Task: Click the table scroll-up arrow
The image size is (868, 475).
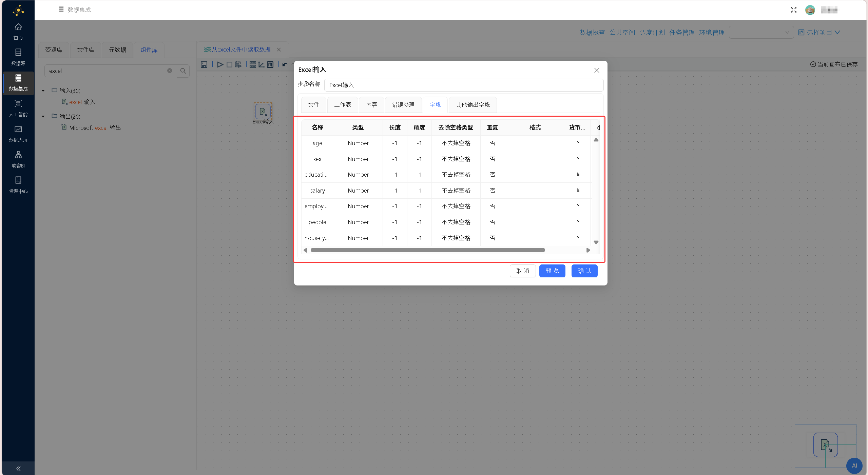Action: tap(596, 140)
